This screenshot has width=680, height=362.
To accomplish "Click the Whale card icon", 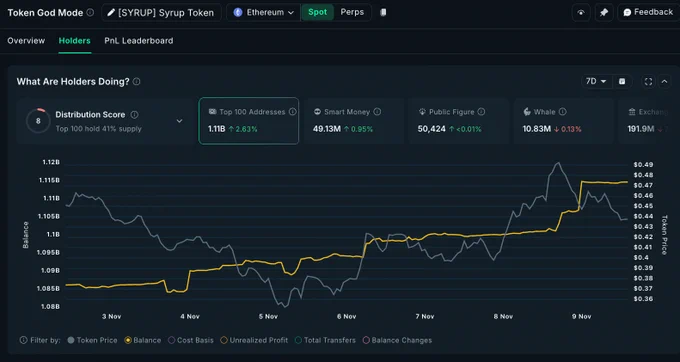I will [x=527, y=112].
